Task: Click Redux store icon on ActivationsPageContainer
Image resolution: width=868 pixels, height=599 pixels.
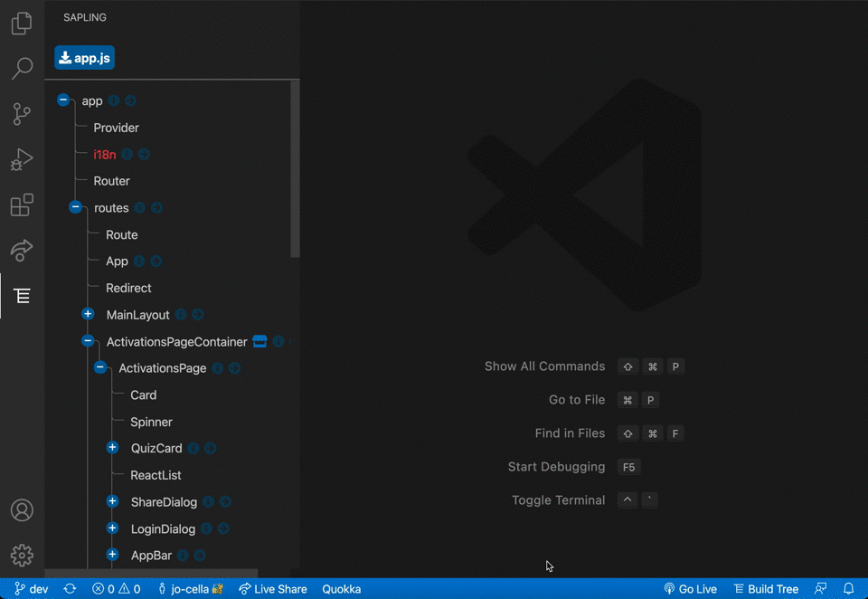Action: 259,341
